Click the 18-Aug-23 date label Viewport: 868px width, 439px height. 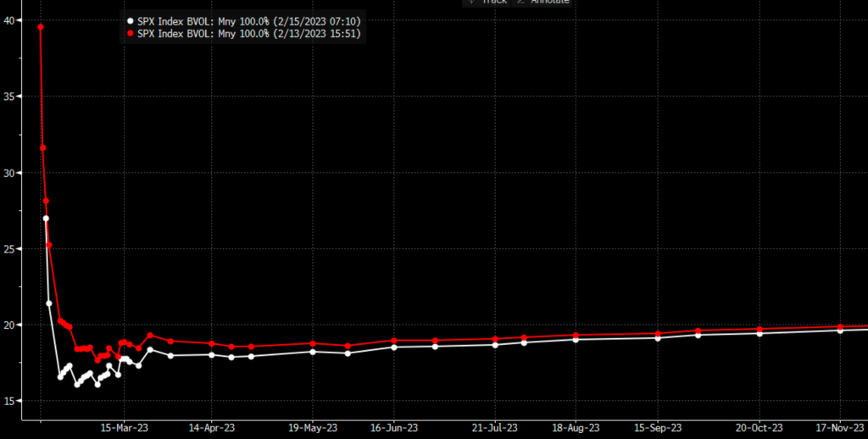(x=576, y=428)
